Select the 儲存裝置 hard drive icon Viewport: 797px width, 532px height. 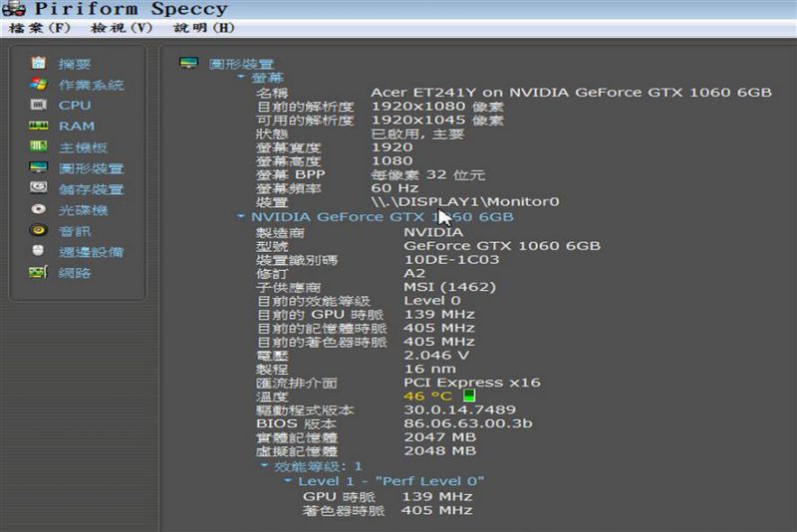[x=38, y=188]
